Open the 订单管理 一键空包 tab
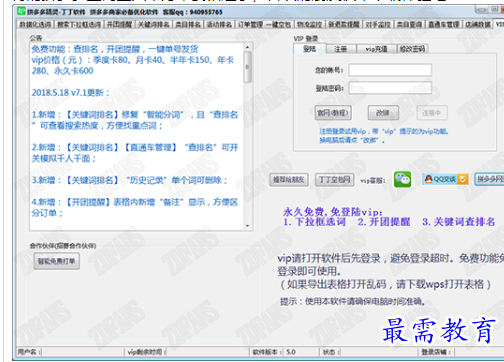The width and height of the screenshot is (504, 362). (x=264, y=24)
